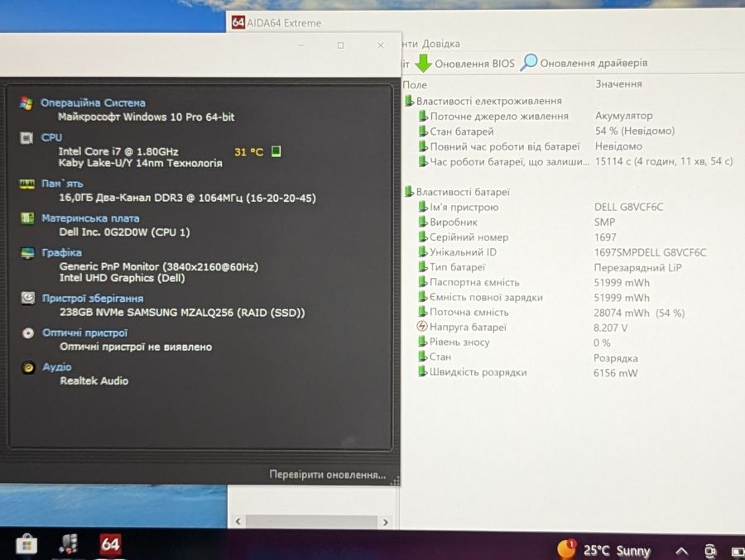Screen dimensions: 745x560
Task: Click the Оновлення BIOS toolbar button
Action: point(464,63)
